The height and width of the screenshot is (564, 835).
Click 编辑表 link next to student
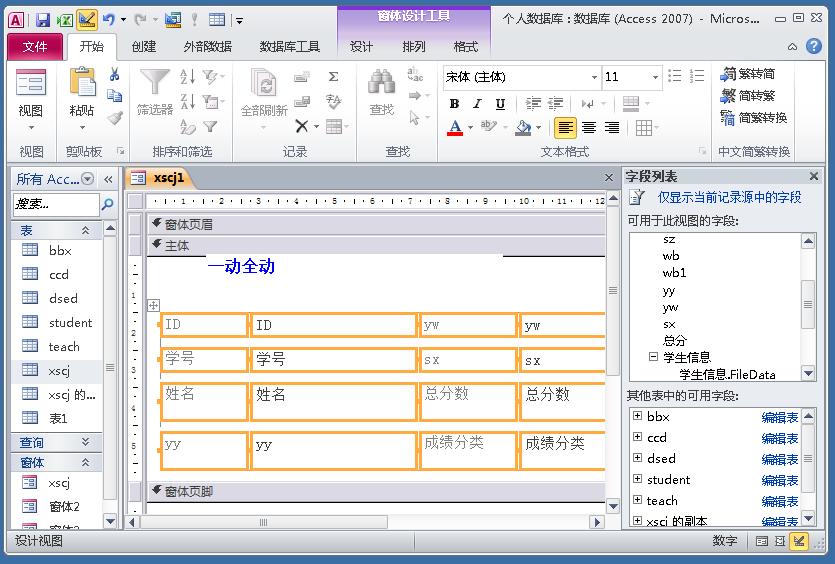[779, 480]
